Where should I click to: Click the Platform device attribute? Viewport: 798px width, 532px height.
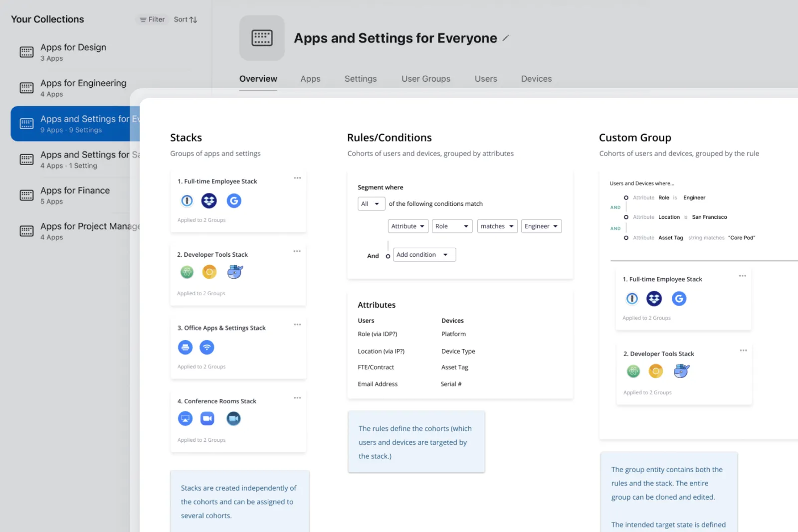[453, 334]
